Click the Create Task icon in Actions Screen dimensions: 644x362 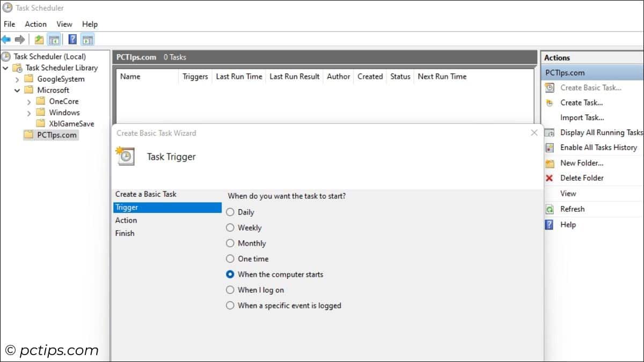pos(550,102)
